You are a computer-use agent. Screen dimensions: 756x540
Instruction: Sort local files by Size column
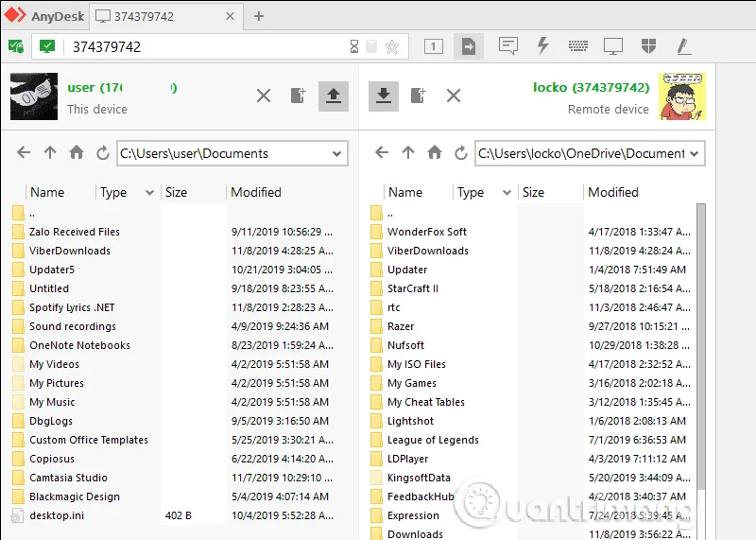pyautogui.click(x=176, y=193)
